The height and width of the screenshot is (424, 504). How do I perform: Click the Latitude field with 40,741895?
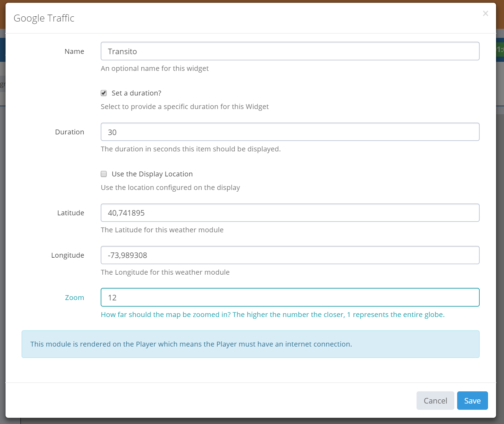click(290, 213)
